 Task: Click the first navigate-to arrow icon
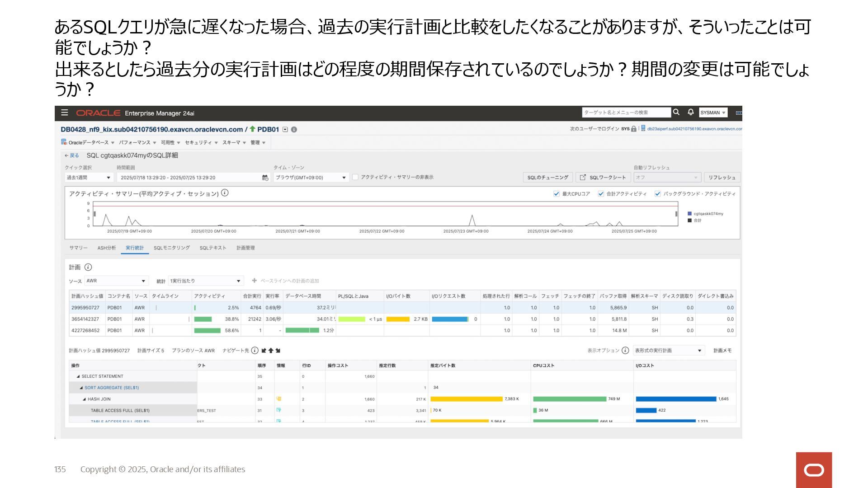(264, 351)
